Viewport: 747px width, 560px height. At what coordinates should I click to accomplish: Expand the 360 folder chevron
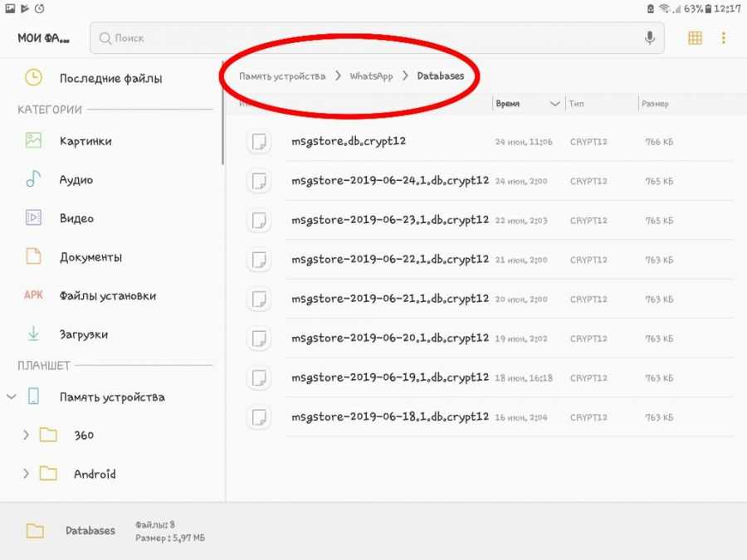(x=27, y=435)
